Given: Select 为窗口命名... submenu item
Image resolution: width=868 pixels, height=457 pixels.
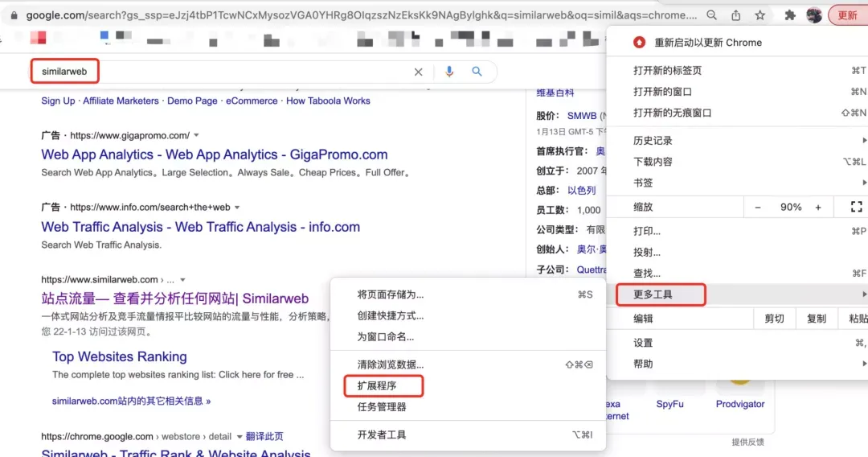Looking at the screenshot, I should [469, 337].
